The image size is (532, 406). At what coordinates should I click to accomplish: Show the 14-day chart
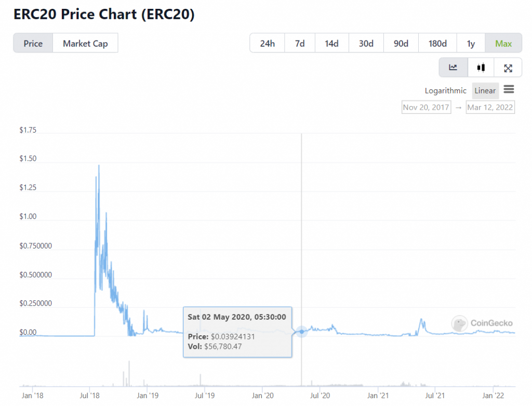pyautogui.click(x=331, y=43)
